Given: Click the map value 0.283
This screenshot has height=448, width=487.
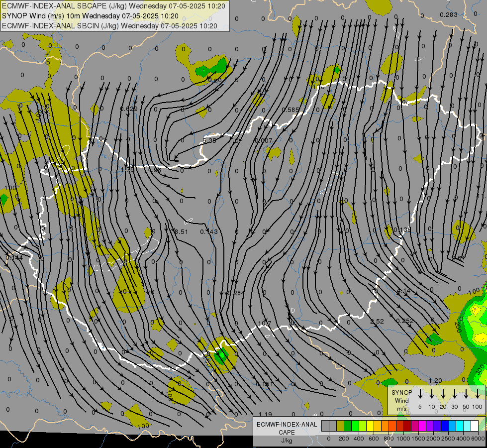Looking at the screenshot, I should pos(449,14).
